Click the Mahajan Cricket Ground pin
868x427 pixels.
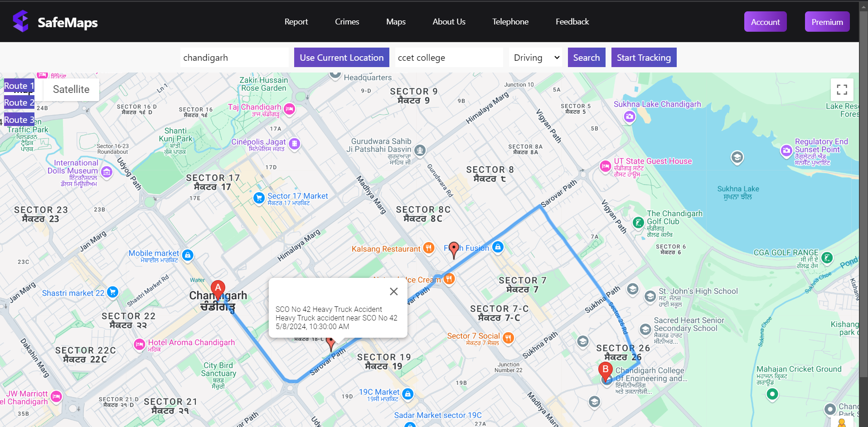pos(772,394)
